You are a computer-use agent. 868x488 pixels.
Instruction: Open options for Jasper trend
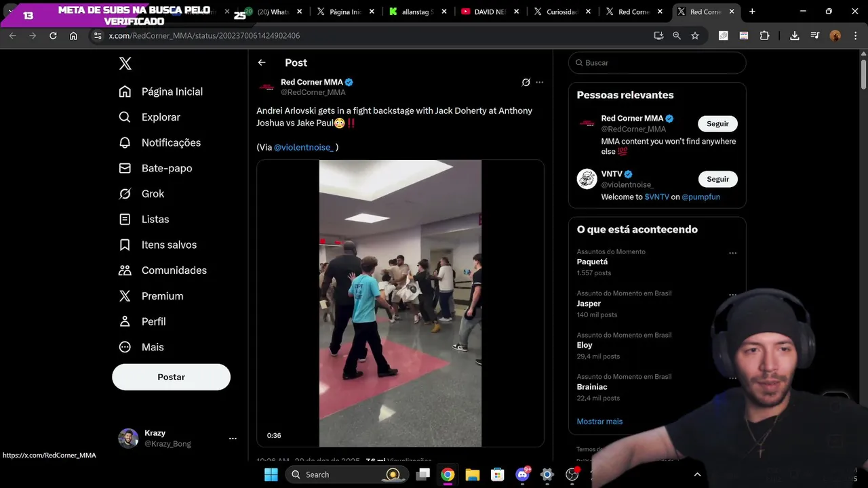point(732,295)
